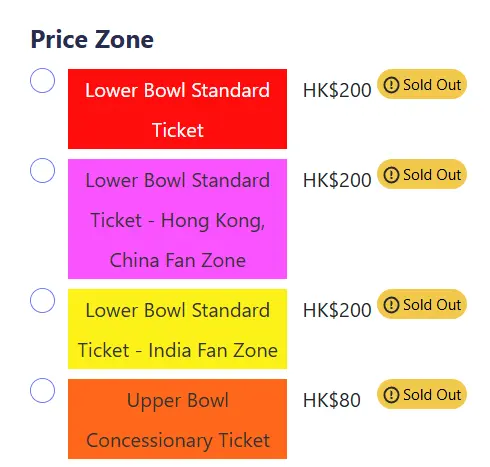The image size is (490, 467).
Task: Click the red Lower Bowl Standard Ticket box
Action: tap(177, 109)
